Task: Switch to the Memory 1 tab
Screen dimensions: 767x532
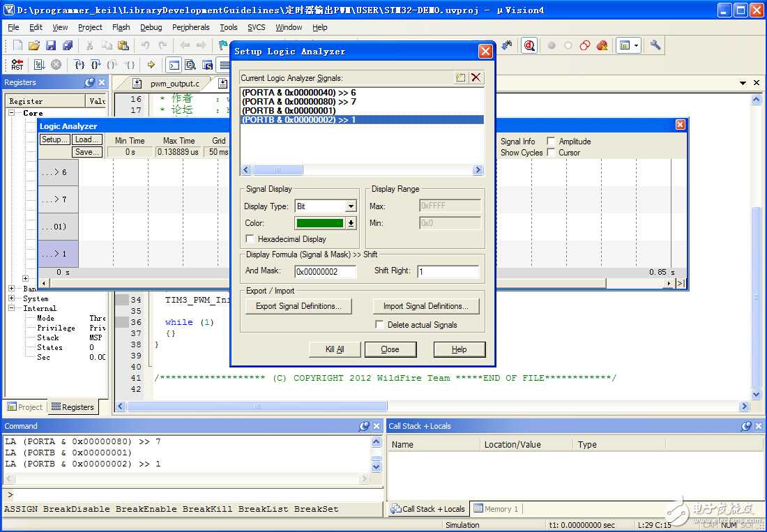Action: (496, 509)
